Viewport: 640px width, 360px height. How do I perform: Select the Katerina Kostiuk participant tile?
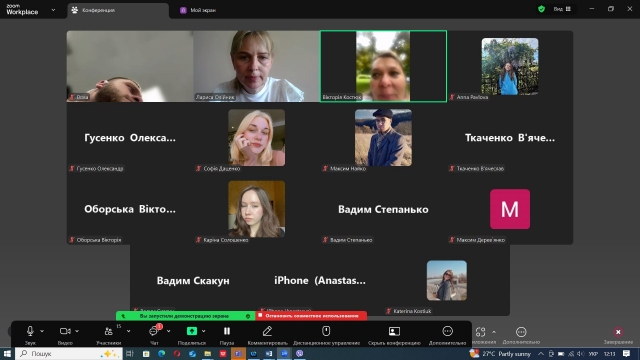(447, 280)
